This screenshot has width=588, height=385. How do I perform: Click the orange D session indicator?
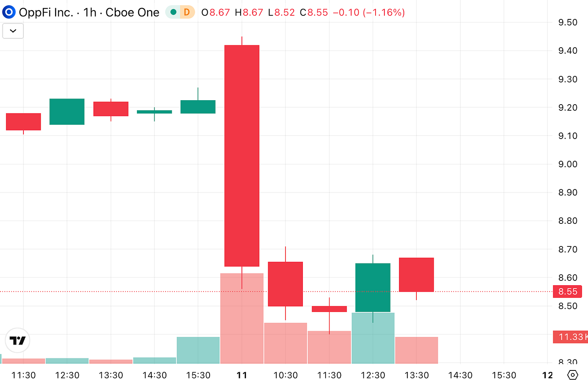[x=187, y=13]
